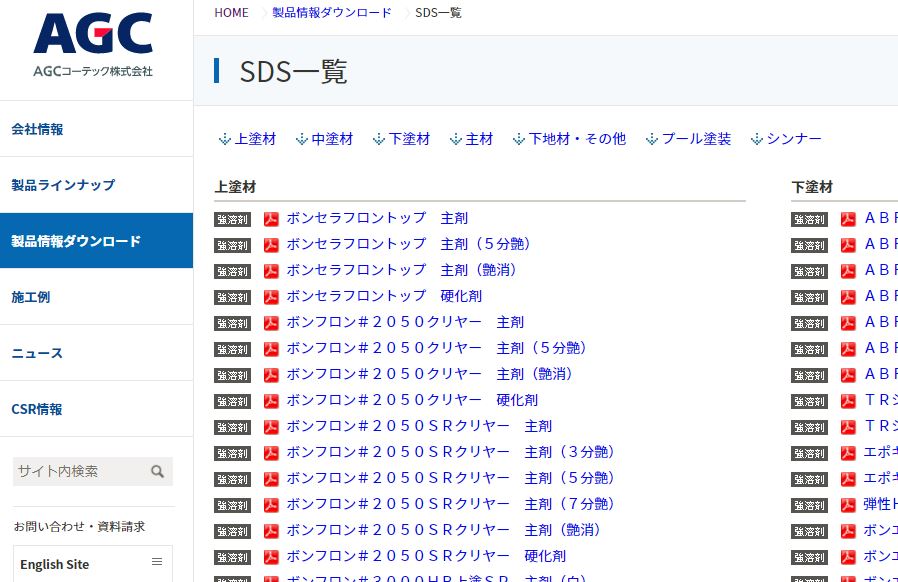Jump to プール塗装 section anchor
Viewport: 898px width, 582px height.
click(x=688, y=139)
